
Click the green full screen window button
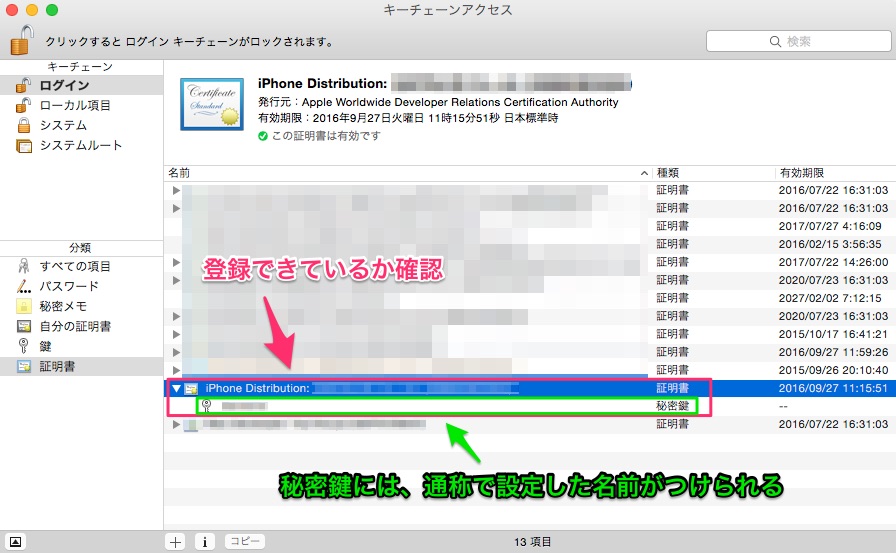pos(51,10)
